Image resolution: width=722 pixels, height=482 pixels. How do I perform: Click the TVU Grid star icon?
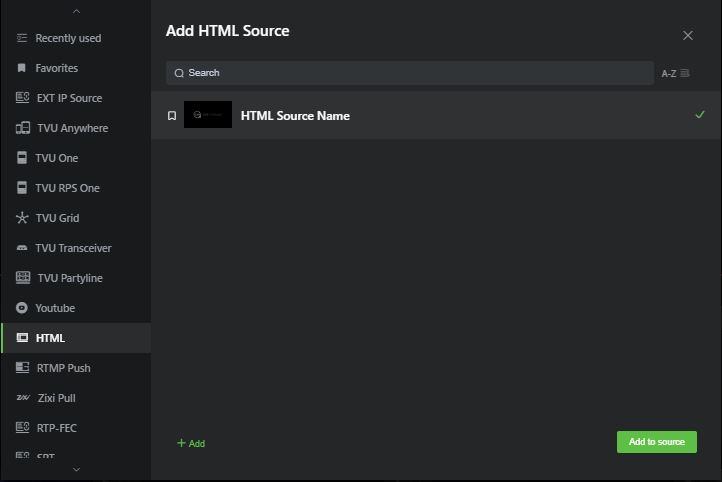coord(22,218)
